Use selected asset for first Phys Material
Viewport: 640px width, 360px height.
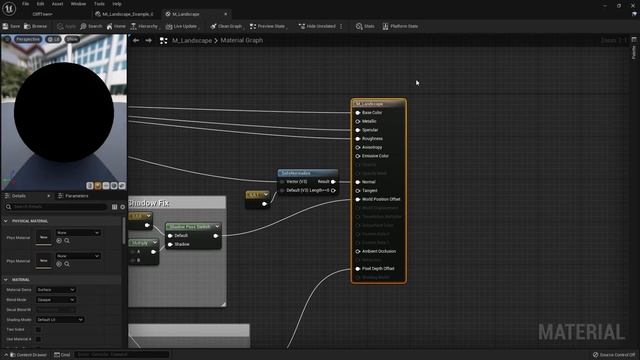(59, 241)
